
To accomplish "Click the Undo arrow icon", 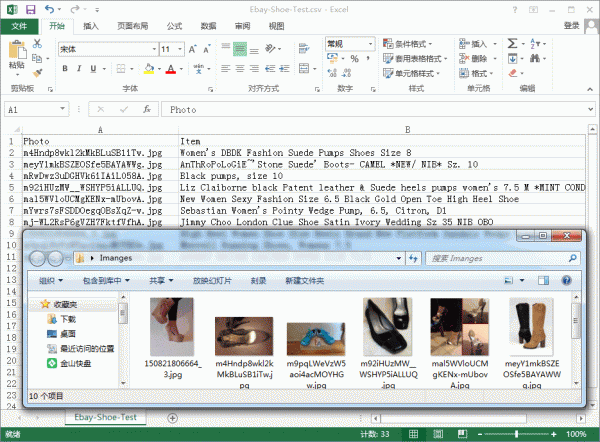I will pos(49,9).
